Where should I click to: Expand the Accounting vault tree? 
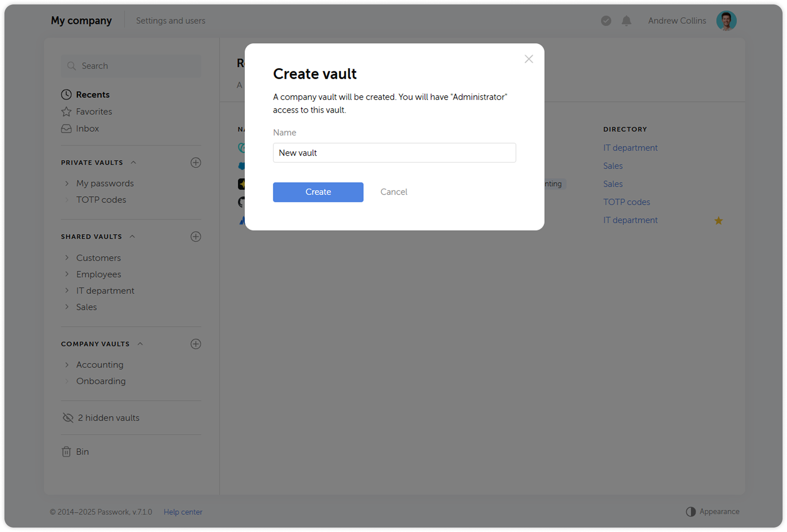point(67,365)
